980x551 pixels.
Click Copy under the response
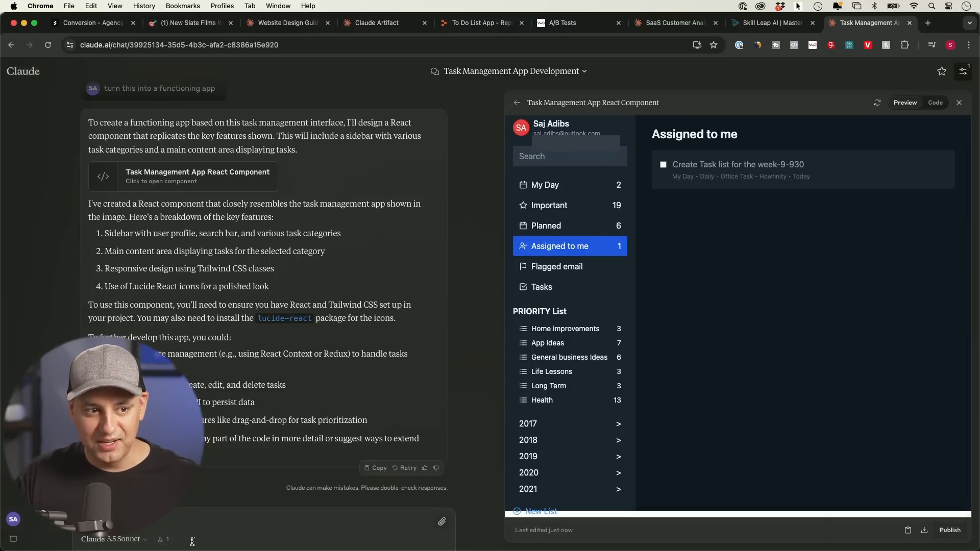pyautogui.click(x=375, y=468)
